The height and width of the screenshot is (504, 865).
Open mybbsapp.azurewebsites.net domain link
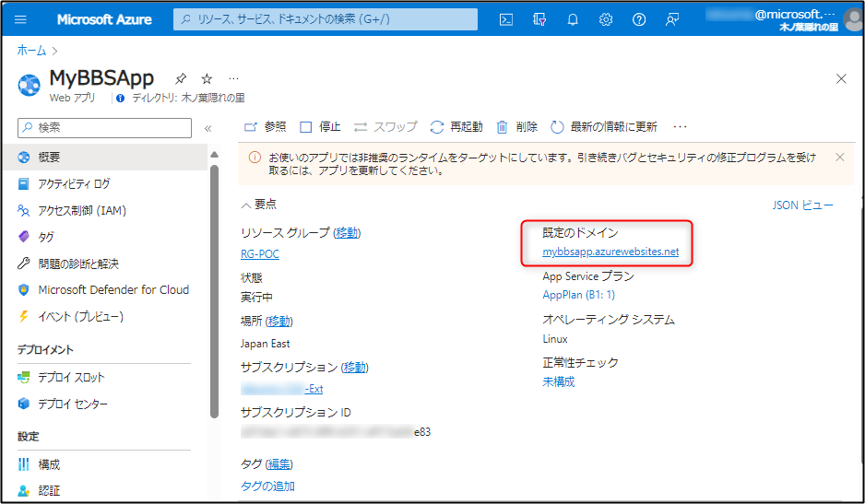click(610, 252)
